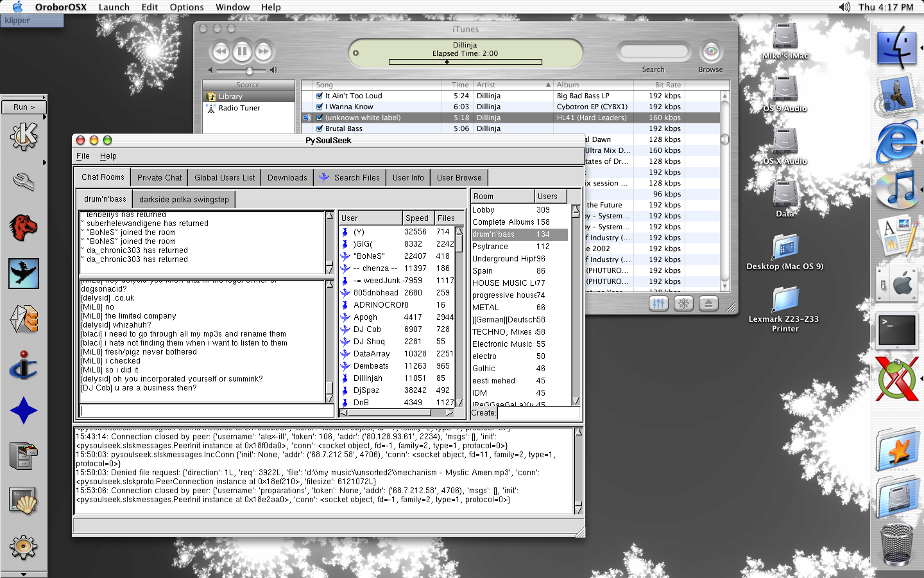Viewport: 924px width, 578px height.
Task: Click the iTunes song progress bar
Action: pos(465,62)
